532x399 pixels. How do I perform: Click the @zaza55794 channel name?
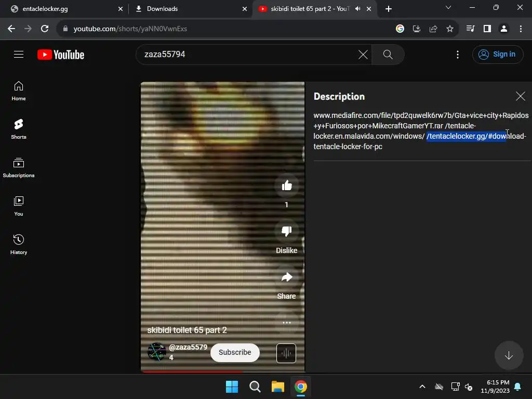coord(188,352)
